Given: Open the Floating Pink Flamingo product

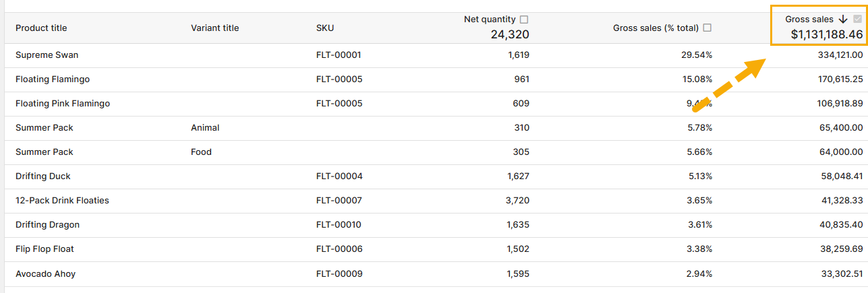Looking at the screenshot, I should (63, 103).
